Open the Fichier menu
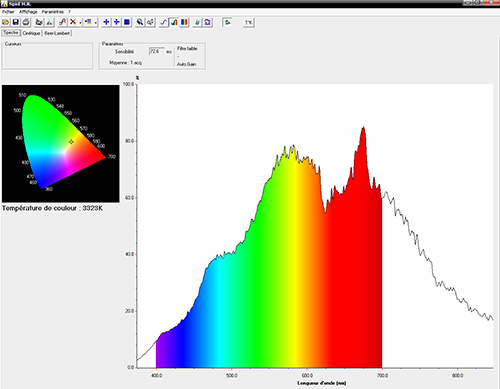The image size is (500, 389). click(x=8, y=12)
